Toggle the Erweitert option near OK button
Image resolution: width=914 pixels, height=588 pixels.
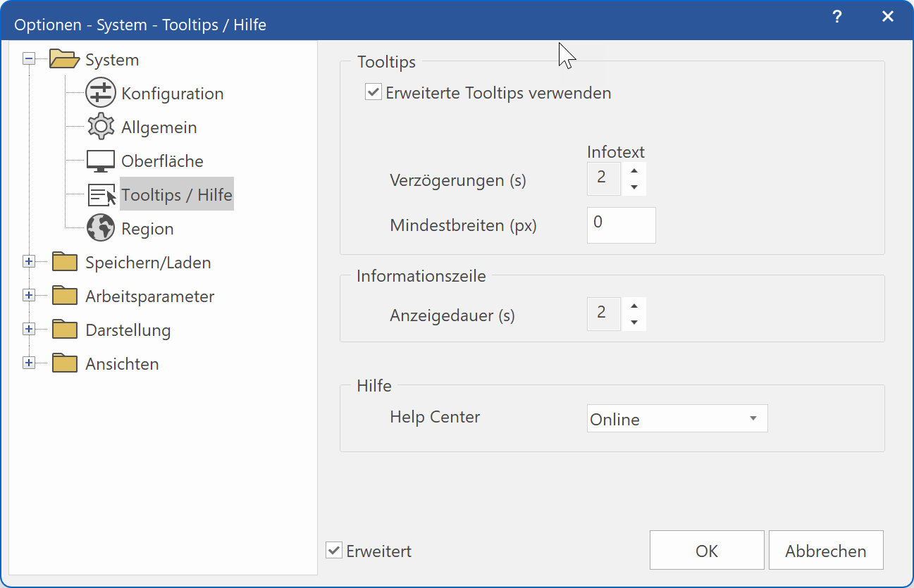333,551
